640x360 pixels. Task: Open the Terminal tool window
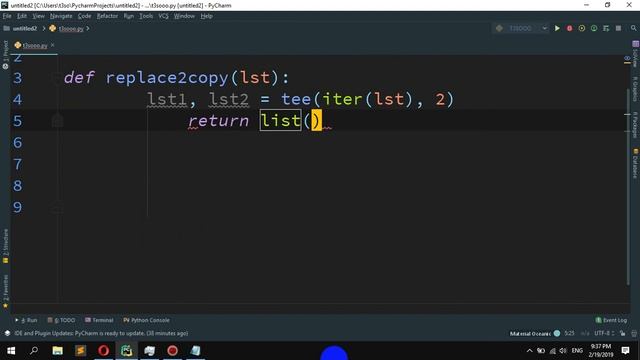click(99, 320)
